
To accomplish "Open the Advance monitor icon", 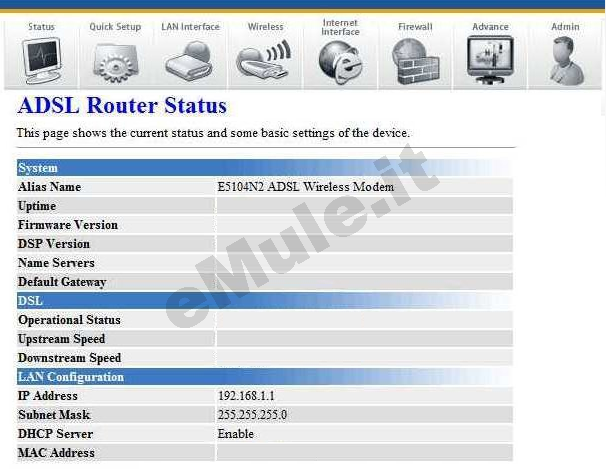I will pos(490,59).
